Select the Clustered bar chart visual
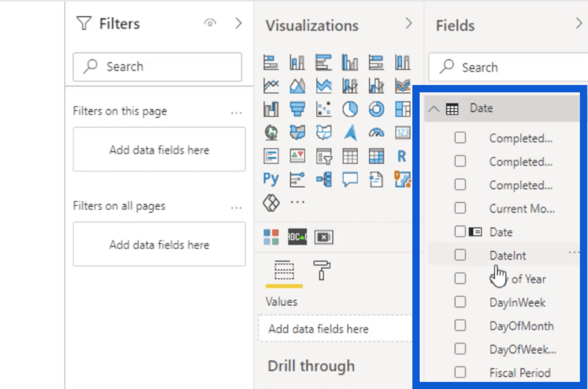The width and height of the screenshot is (588, 389). pos(323,62)
